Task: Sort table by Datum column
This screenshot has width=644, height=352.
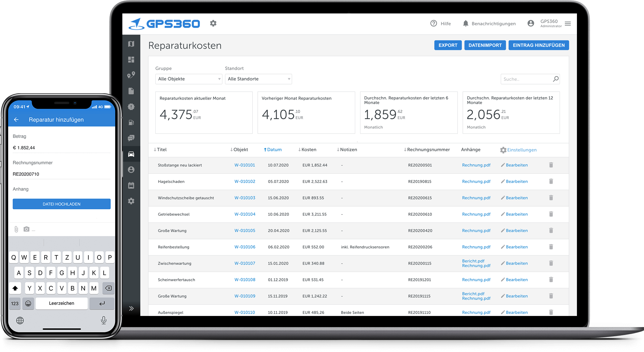Action: tap(273, 150)
